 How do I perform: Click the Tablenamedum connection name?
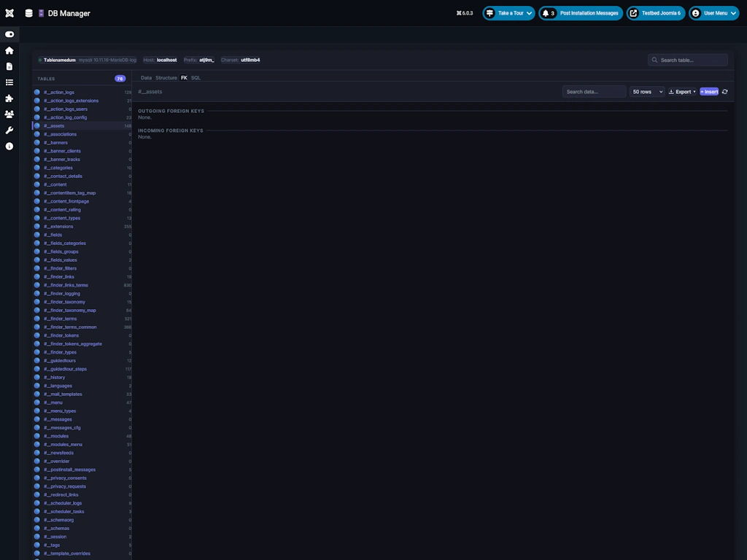(x=60, y=60)
